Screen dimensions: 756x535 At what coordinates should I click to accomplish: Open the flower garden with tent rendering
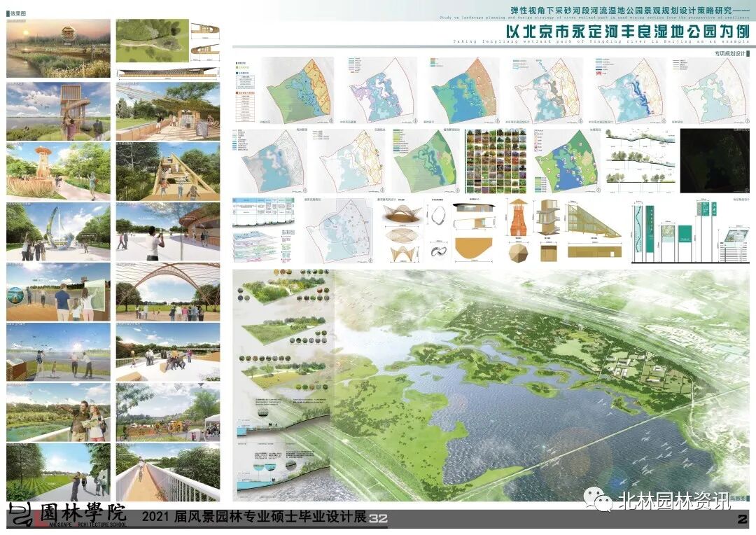tap(168, 412)
